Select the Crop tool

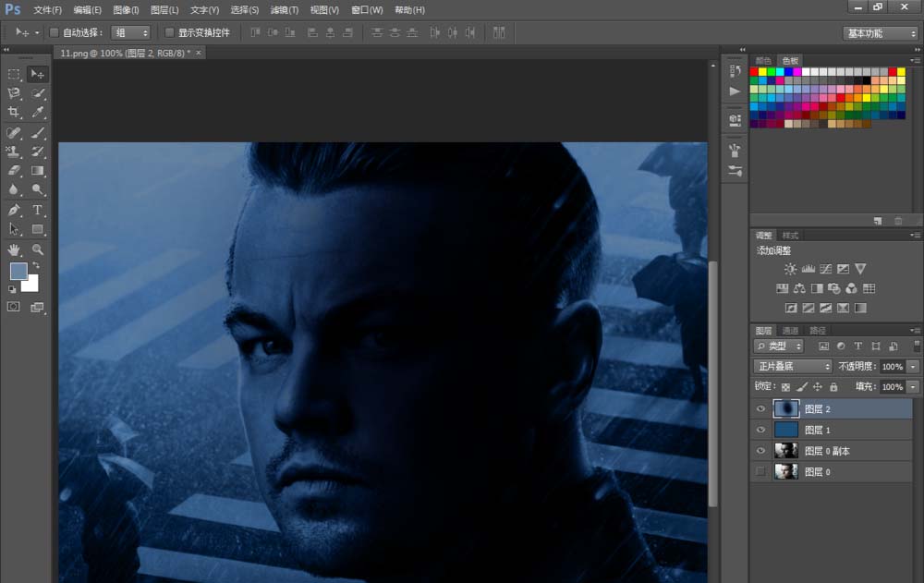(x=14, y=112)
